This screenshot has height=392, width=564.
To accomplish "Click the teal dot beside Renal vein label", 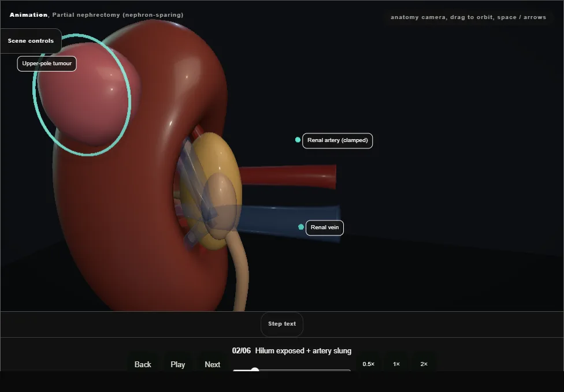I will [301, 227].
